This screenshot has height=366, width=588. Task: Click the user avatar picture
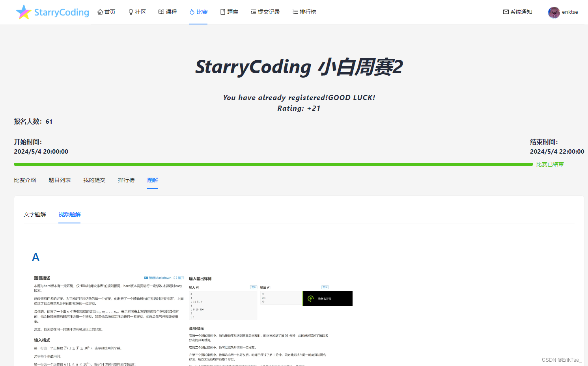554,12
